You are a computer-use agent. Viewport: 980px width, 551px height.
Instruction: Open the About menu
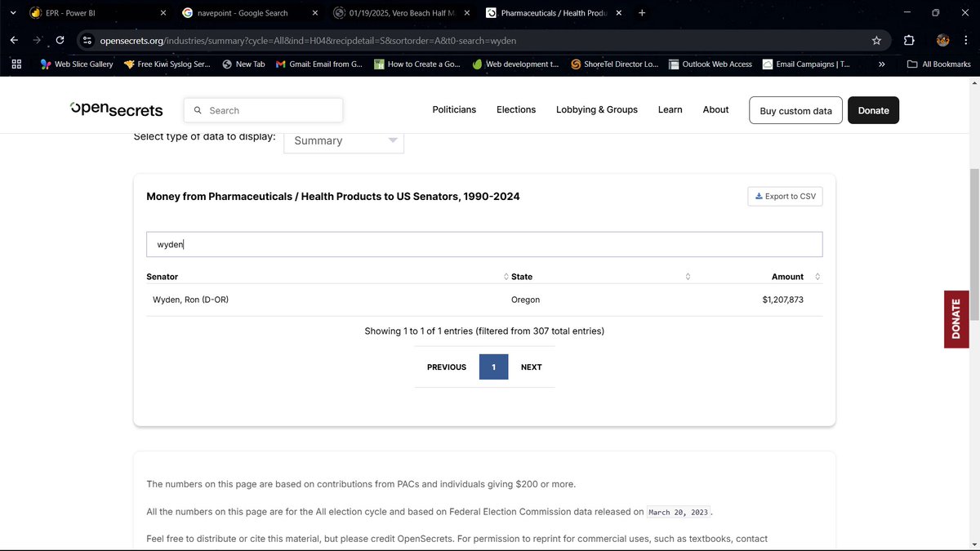[716, 109]
